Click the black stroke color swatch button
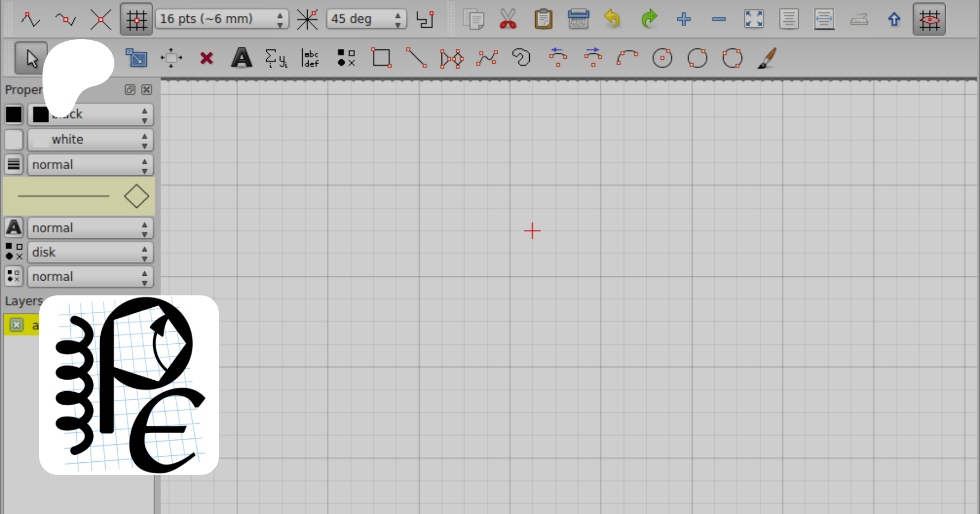Viewport: 980px width, 514px height. click(14, 115)
